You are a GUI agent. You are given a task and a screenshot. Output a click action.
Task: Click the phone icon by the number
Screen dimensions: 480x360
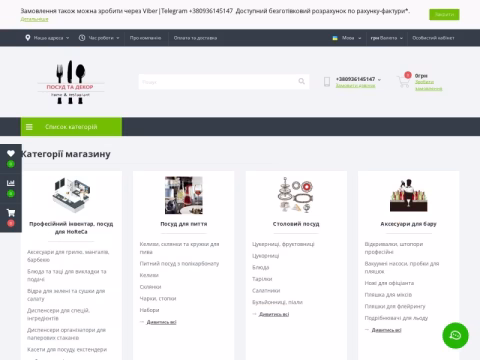[327, 82]
